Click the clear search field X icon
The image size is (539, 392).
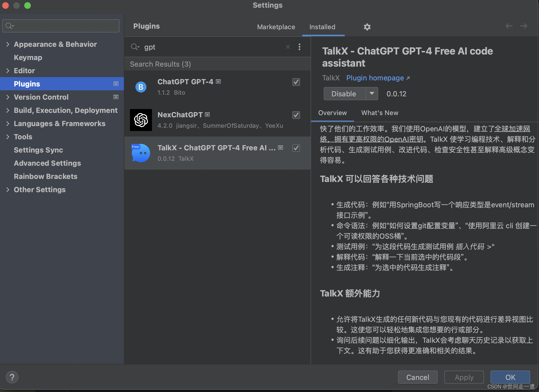tap(288, 47)
